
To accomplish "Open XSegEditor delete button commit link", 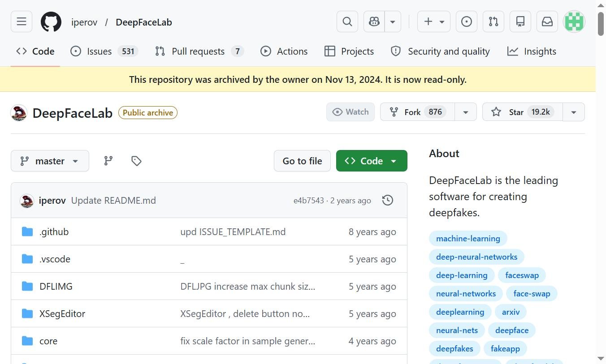I will click(x=245, y=314).
